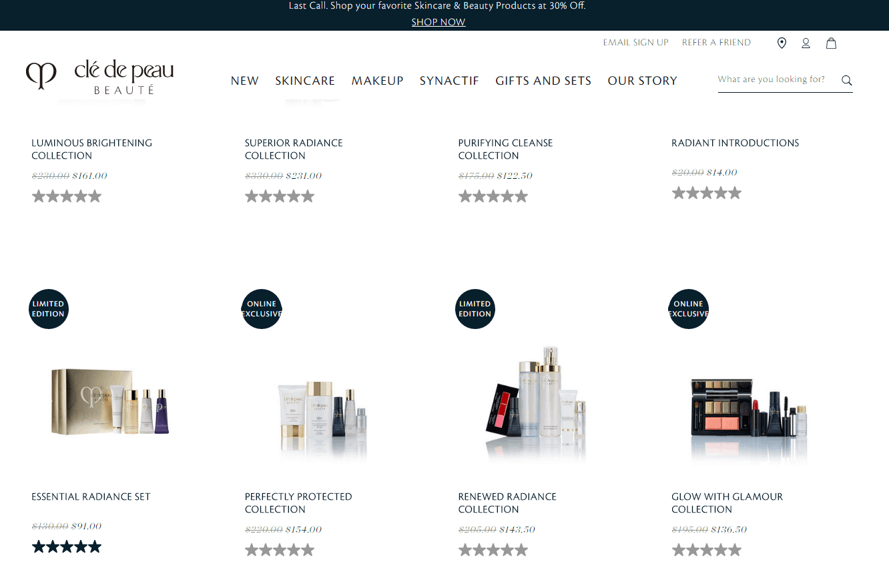Open Radiant Introductions product title
Image resolution: width=889 pixels, height=588 pixels.
coord(735,143)
